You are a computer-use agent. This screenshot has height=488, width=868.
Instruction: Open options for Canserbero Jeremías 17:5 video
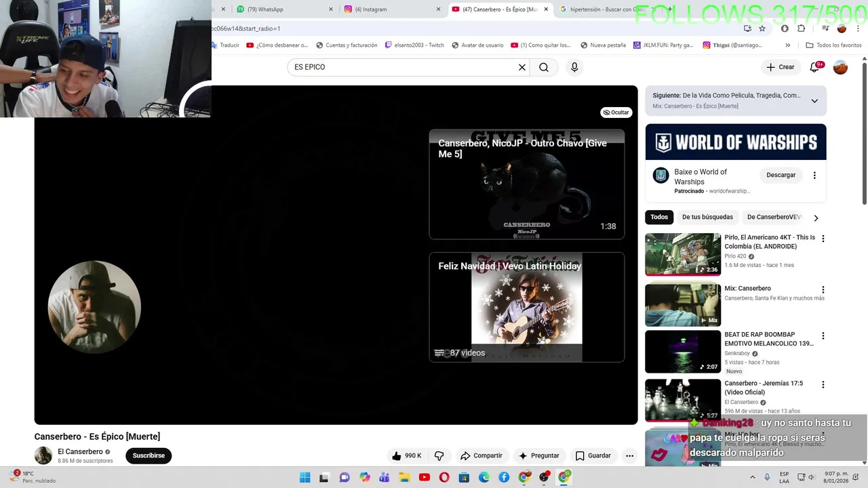pyautogui.click(x=823, y=384)
